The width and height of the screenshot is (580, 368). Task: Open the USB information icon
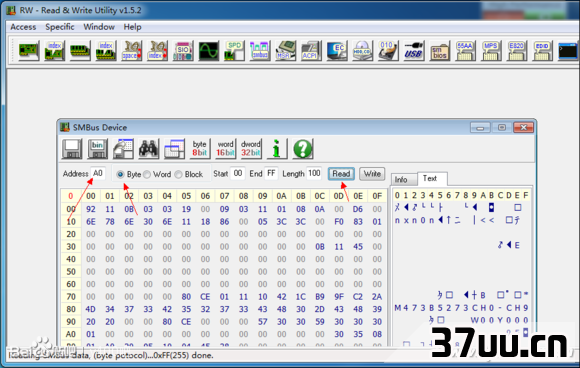[413, 51]
